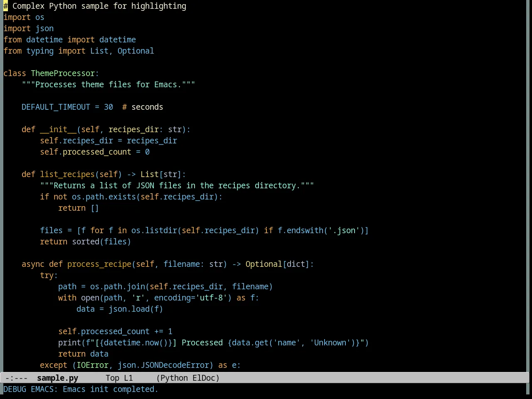Click 'self.recipes_dir = recipes_dir' line

108,140
